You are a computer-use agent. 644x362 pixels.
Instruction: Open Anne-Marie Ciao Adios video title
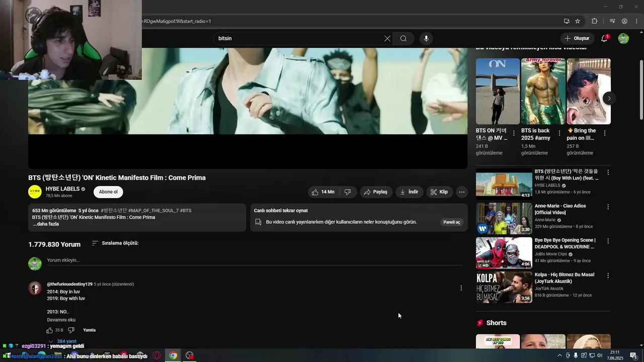(x=560, y=209)
